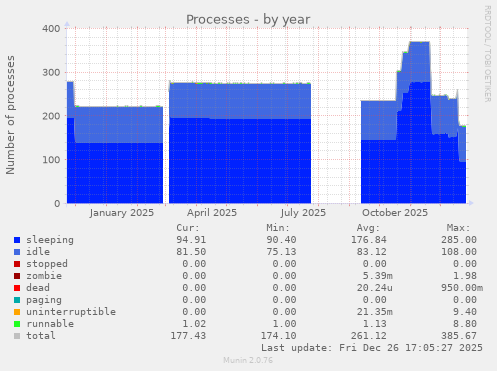Click the 400 y-axis value
The image size is (497, 371).
[x=51, y=29]
